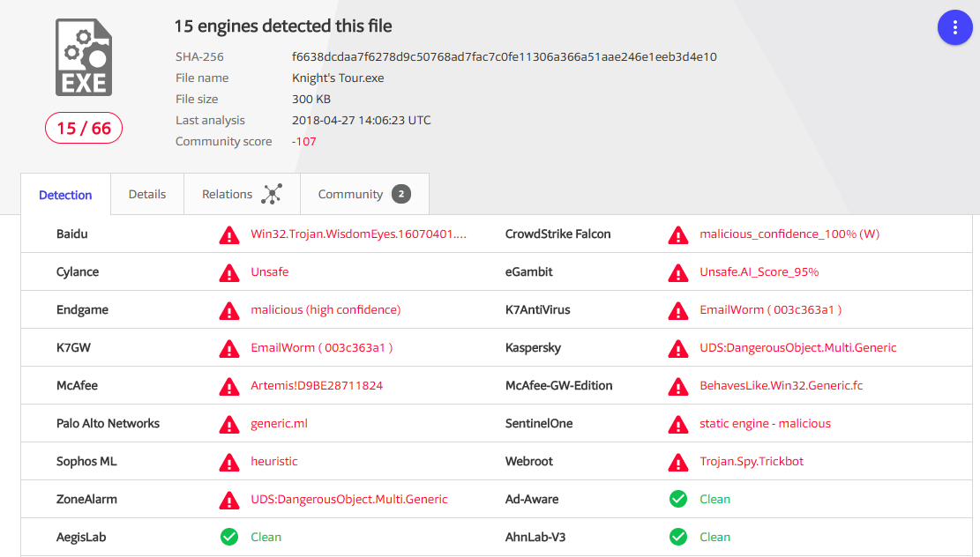Click Endgame result 'malicious (high confidence)'
The height and width of the screenshot is (557, 980).
[x=325, y=310]
